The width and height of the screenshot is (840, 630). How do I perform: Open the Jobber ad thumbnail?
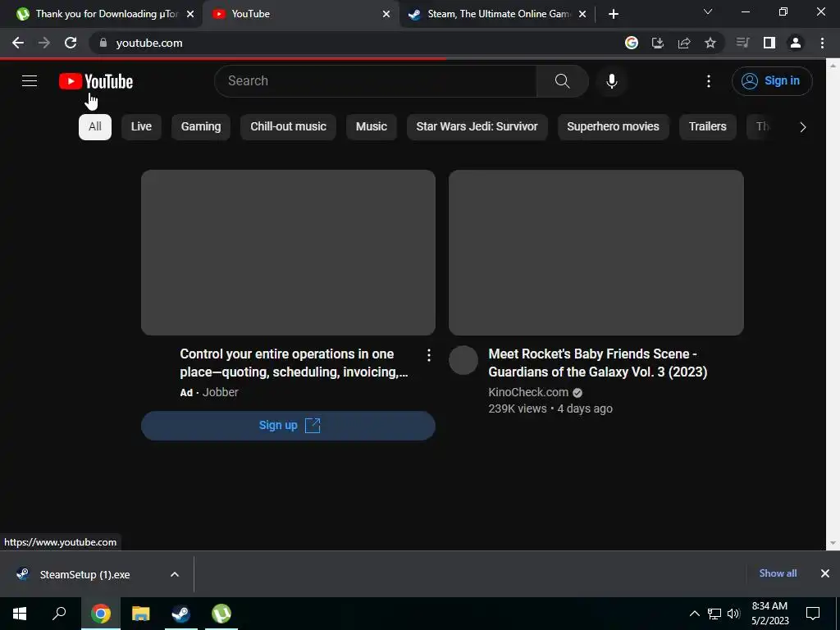pyautogui.click(x=288, y=253)
